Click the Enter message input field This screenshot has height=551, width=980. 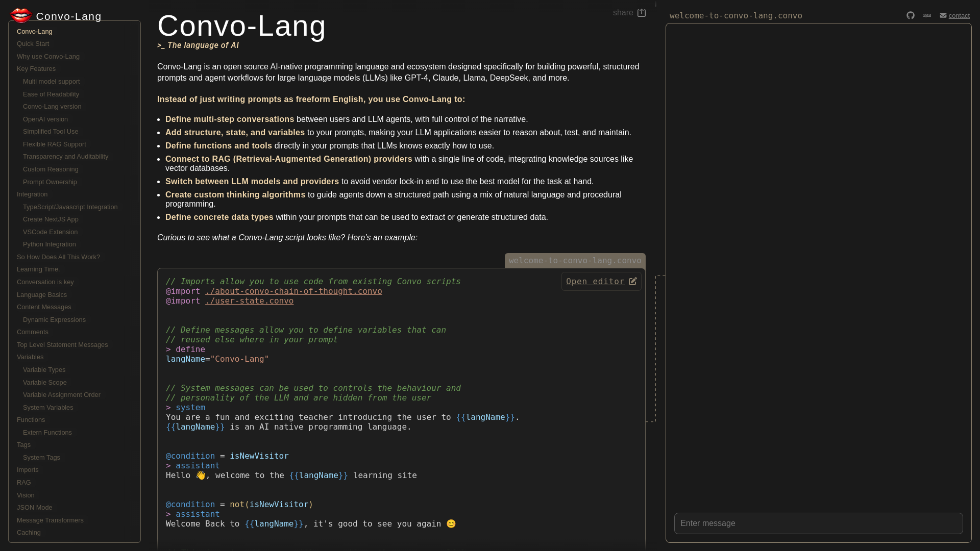pyautogui.click(x=818, y=523)
